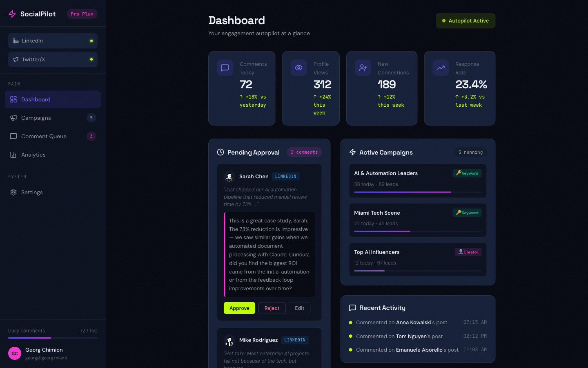Click the Autopilot Active button
Screen dimensions: 588x368
pyautogui.click(x=465, y=21)
